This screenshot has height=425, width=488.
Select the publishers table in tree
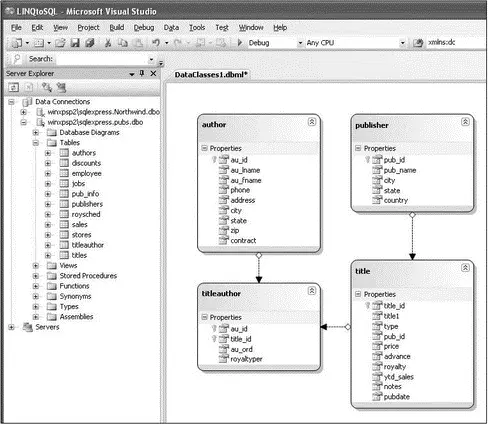(87, 204)
